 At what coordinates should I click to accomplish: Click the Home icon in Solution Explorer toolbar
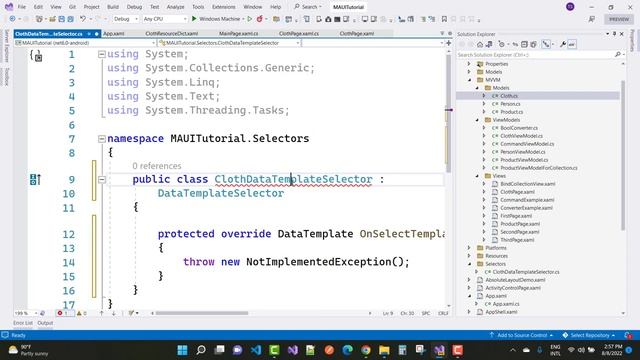click(x=480, y=44)
